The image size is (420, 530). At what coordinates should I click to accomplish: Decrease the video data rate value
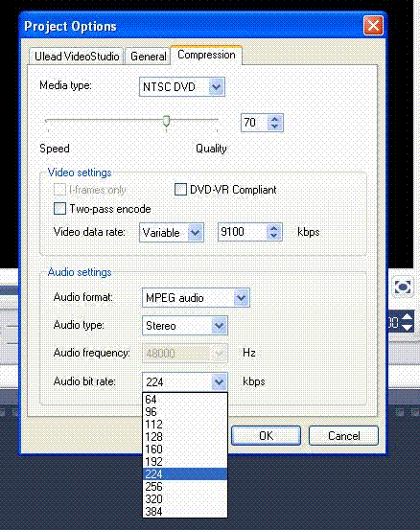click(274, 236)
